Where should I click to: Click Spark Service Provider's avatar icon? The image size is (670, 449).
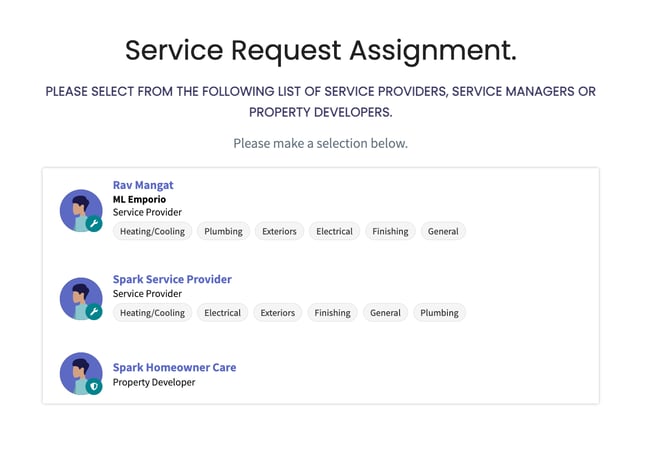tap(81, 299)
